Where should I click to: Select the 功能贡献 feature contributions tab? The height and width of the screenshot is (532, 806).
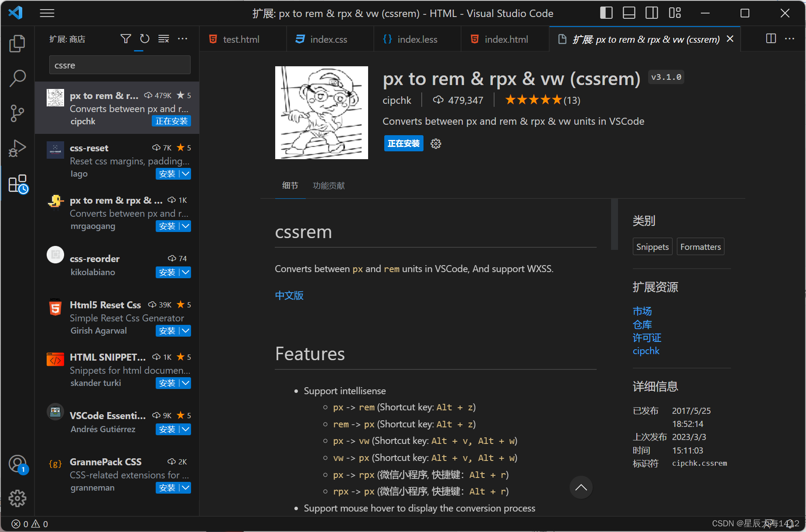pyautogui.click(x=329, y=186)
